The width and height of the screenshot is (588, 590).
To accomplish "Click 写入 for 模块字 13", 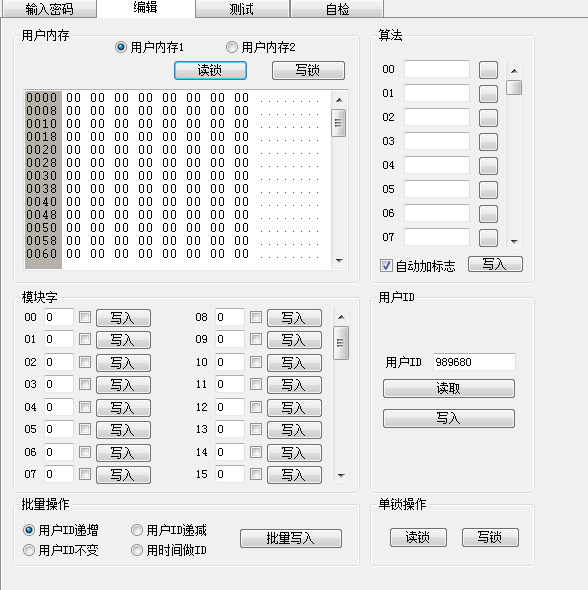I will click(x=295, y=430).
